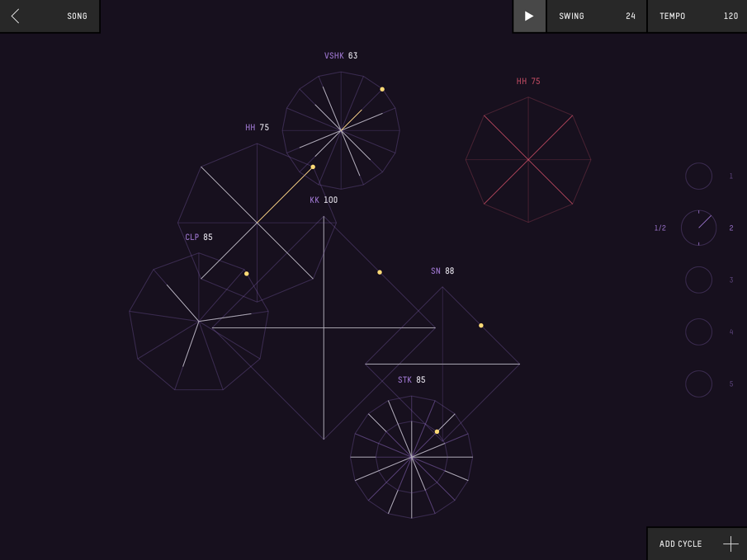Open the Song menu label
The width and height of the screenshot is (747, 560).
(78, 16)
